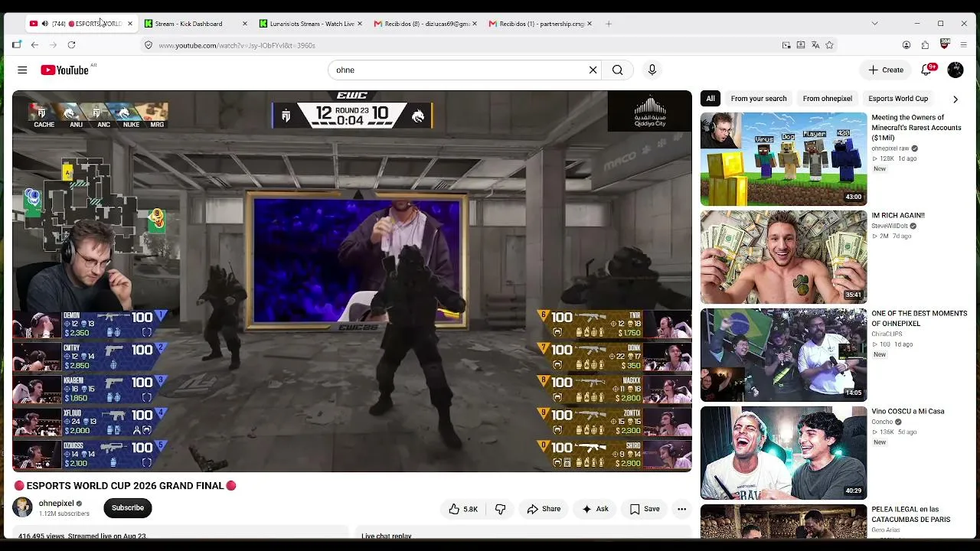Select the All filter chip
This screenshot has height=551, width=980.
click(x=710, y=98)
